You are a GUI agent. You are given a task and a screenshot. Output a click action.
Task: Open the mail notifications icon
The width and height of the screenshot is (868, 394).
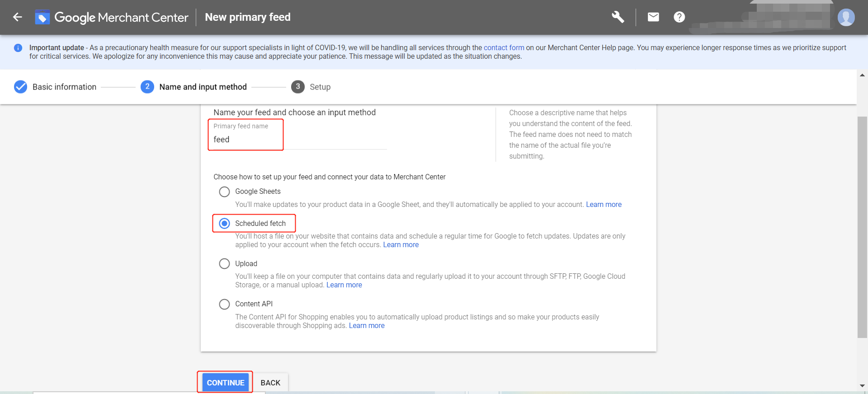point(653,17)
